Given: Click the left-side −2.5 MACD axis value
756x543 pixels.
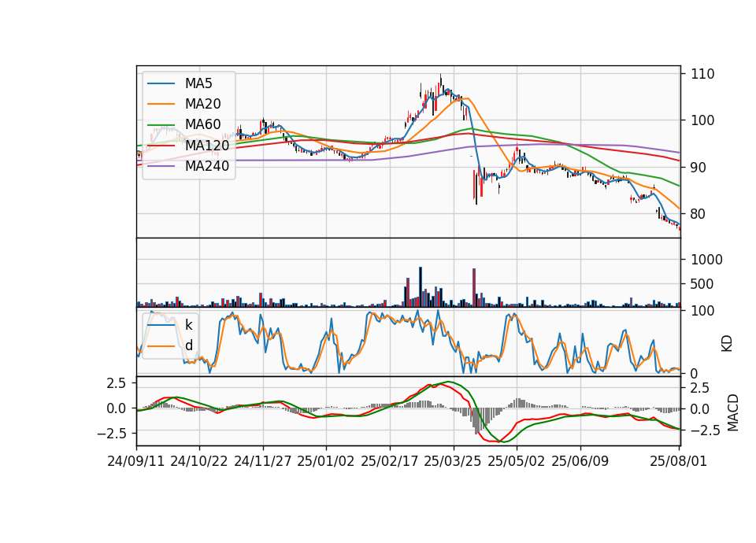Looking at the screenshot, I should tap(112, 434).
